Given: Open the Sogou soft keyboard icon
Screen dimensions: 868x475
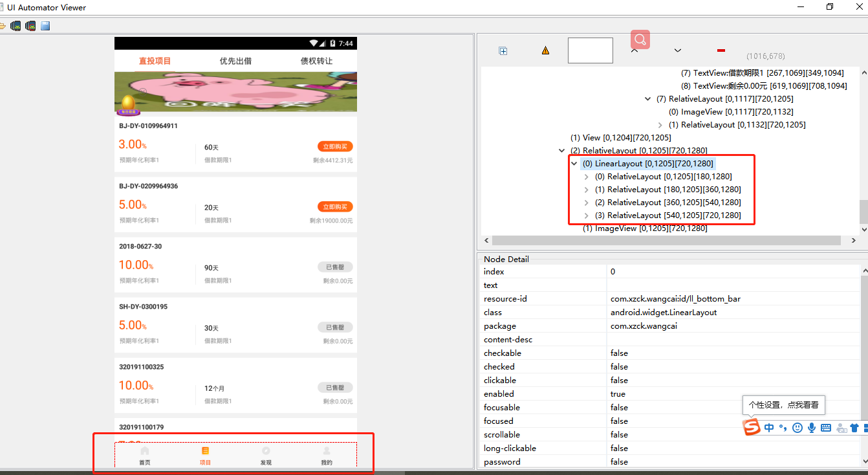Looking at the screenshot, I should [826, 428].
